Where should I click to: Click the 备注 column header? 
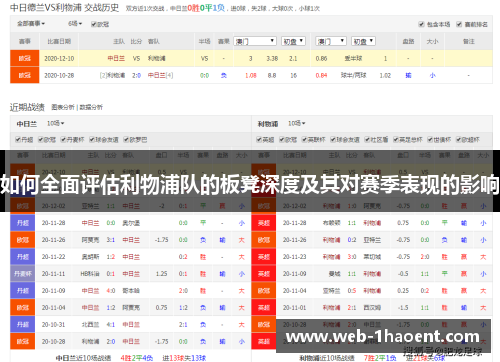(468, 41)
